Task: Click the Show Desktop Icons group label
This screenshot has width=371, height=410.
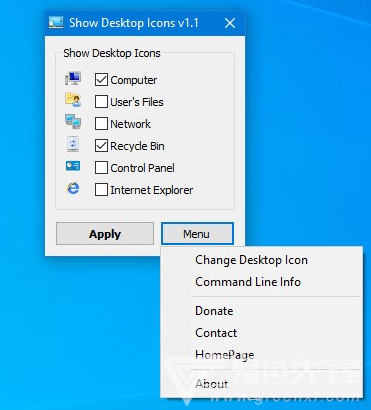Action: pos(112,53)
